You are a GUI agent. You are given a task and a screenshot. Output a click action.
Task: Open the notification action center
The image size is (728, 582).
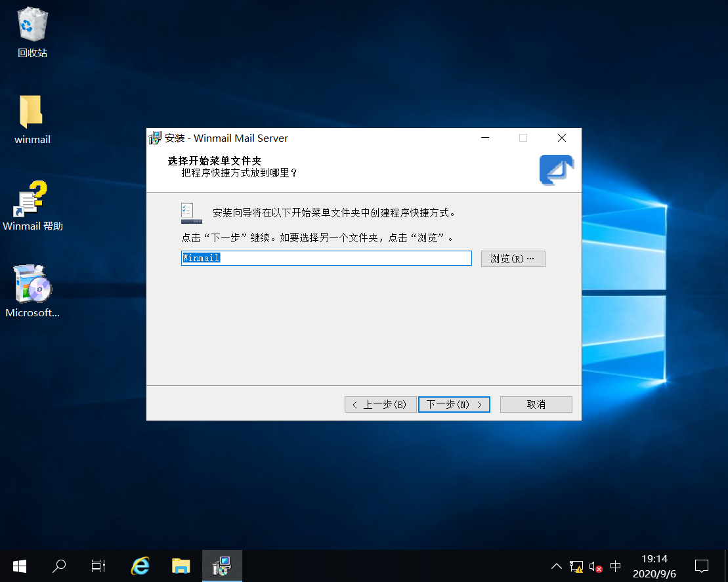tap(702, 566)
